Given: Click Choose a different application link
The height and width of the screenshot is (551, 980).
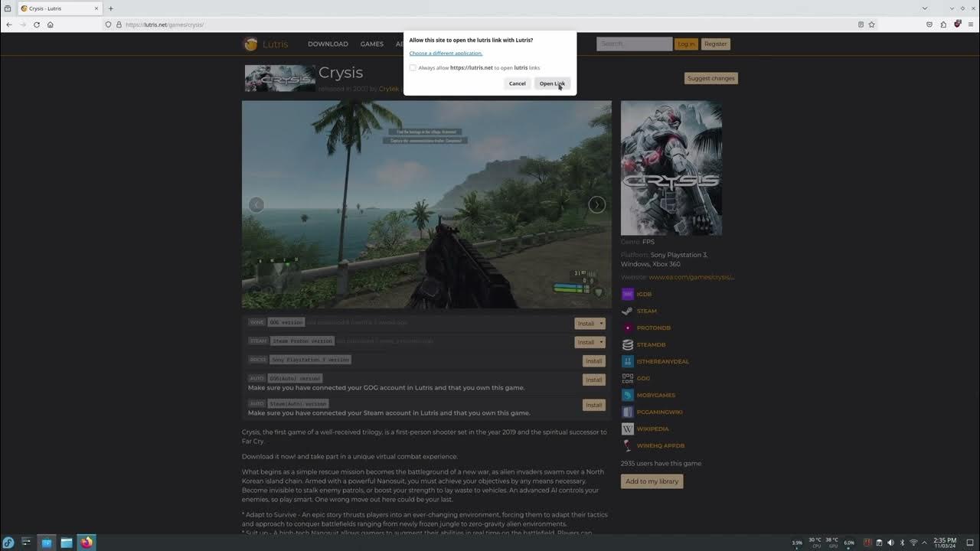Looking at the screenshot, I should tap(446, 53).
